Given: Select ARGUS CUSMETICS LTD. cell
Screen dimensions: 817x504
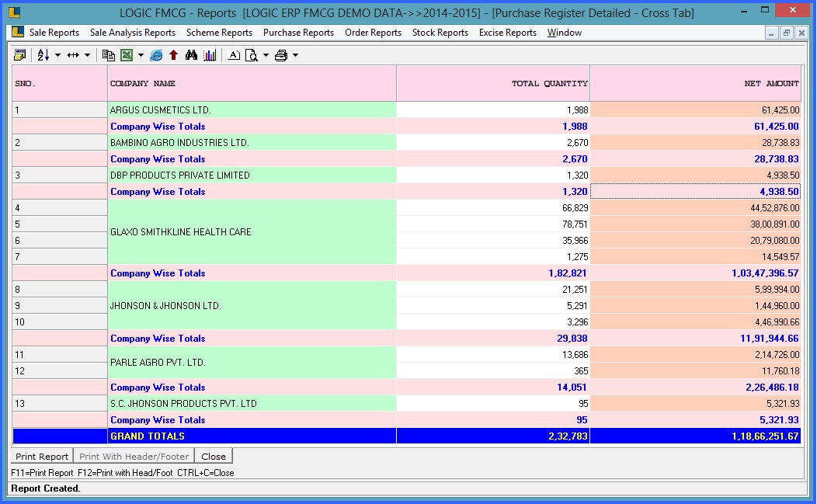Looking at the screenshot, I should (x=252, y=110).
